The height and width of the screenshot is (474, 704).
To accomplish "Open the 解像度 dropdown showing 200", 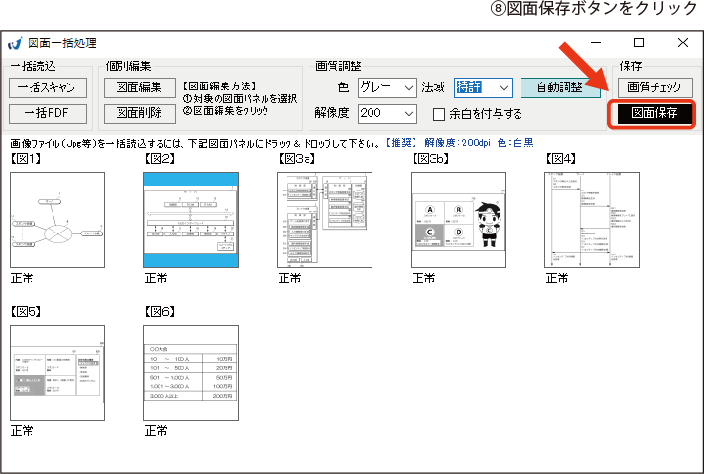I will [x=387, y=113].
